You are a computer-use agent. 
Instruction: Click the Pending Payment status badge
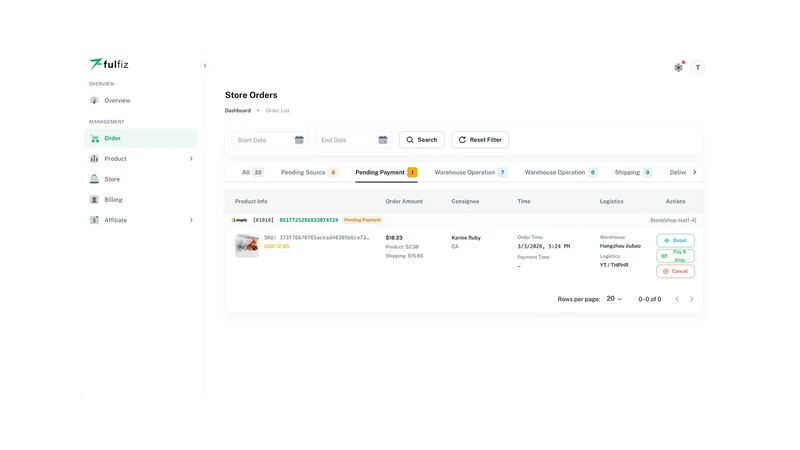(x=362, y=220)
